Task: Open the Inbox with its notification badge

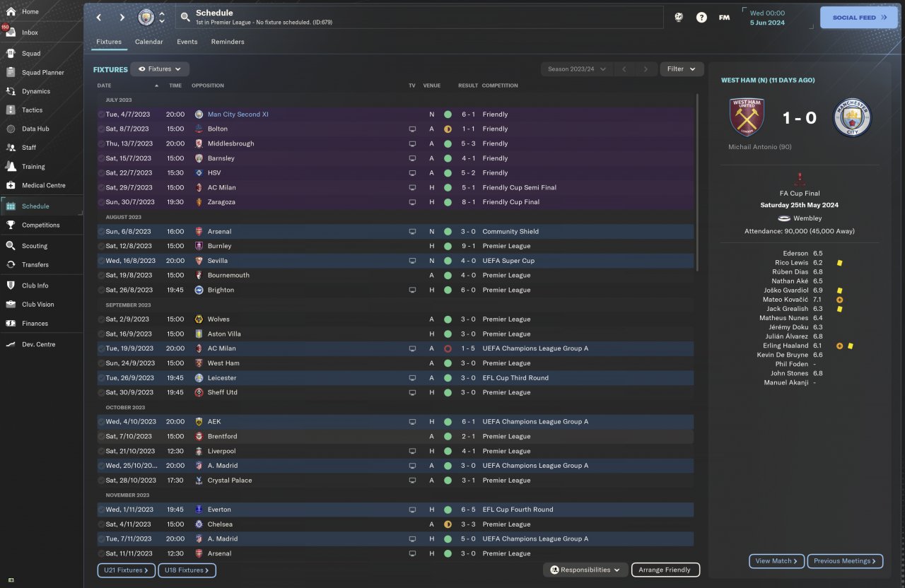Action: coord(30,33)
